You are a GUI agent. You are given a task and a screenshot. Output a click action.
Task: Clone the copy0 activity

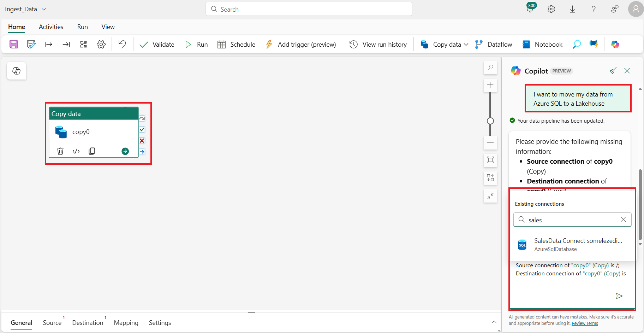(92, 151)
